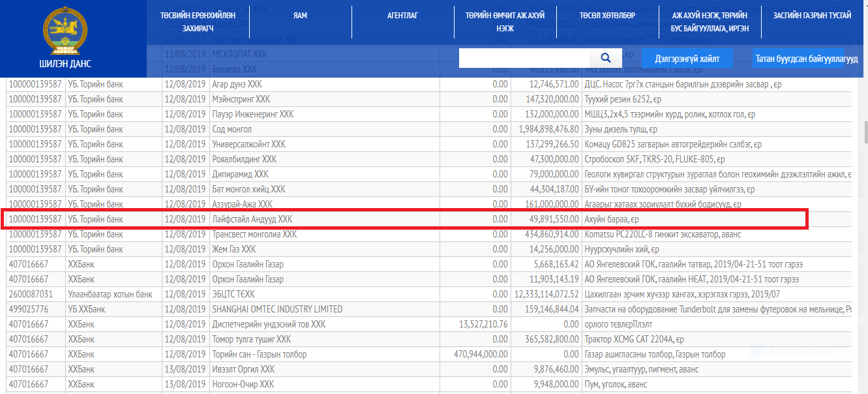Open the Яам menu item
868x394 pixels.
[x=300, y=15]
